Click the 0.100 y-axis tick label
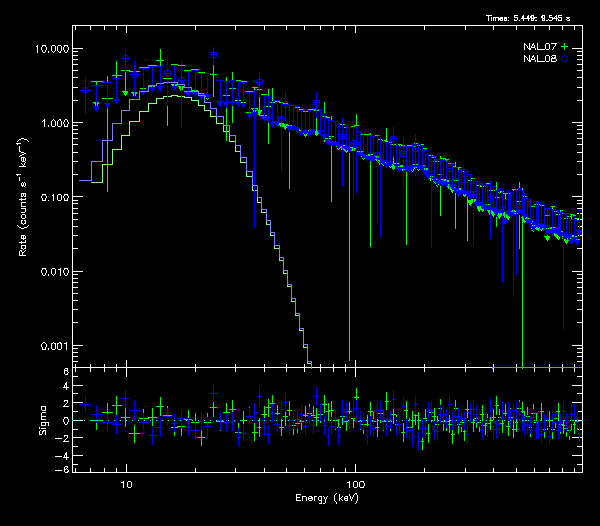This screenshot has width=600, height=526. (x=56, y=198)
